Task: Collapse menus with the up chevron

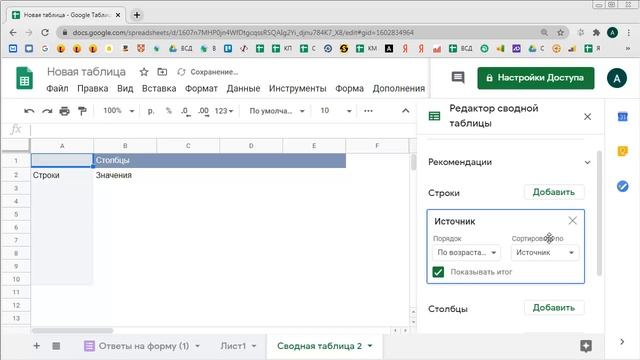Action: pos(405,111)
